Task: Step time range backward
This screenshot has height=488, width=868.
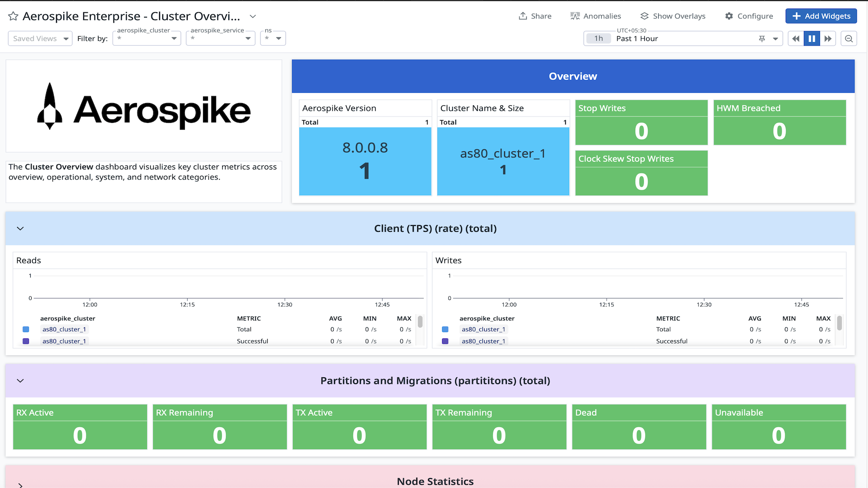Action: pos(796,38)
